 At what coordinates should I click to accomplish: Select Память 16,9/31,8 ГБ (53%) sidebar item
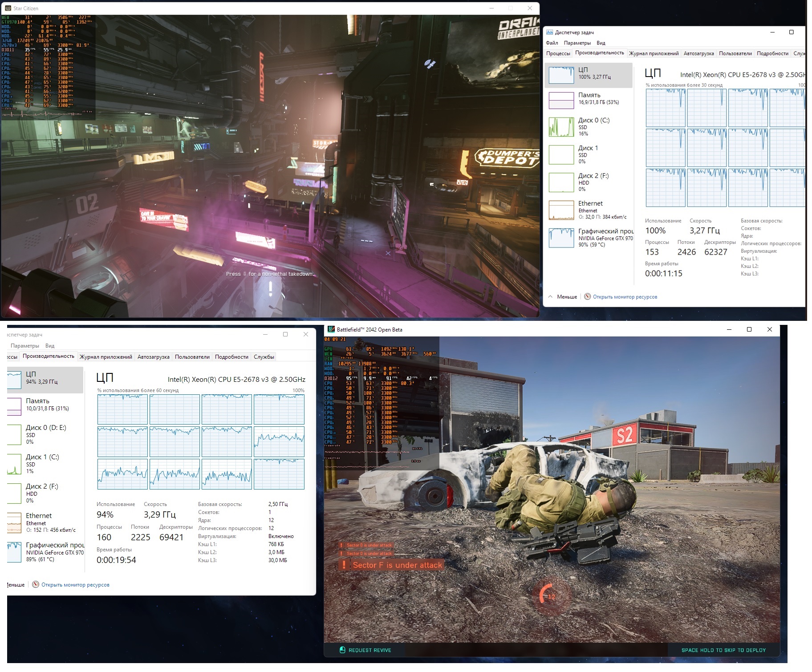[x=589, y=100]
